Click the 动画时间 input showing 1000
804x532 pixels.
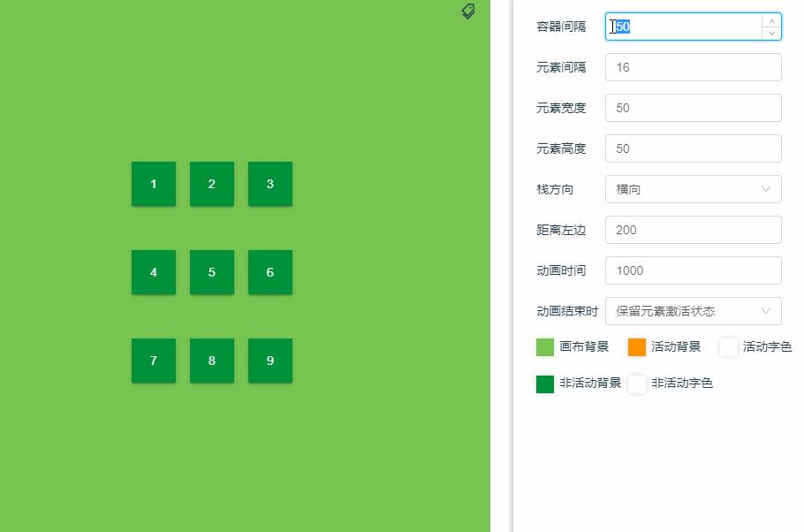(694, 270)
